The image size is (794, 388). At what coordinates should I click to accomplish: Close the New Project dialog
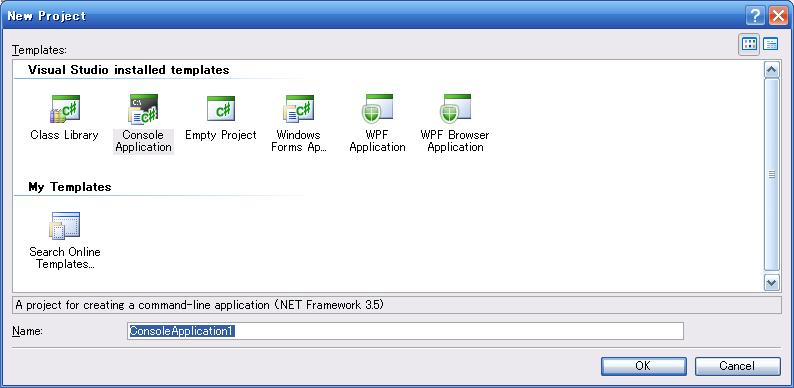coord(778,16)
